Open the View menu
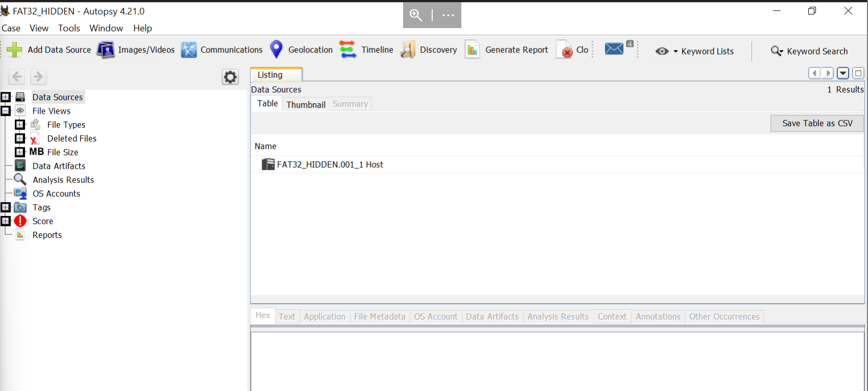868x391 pixels. (x=39, y=28)
